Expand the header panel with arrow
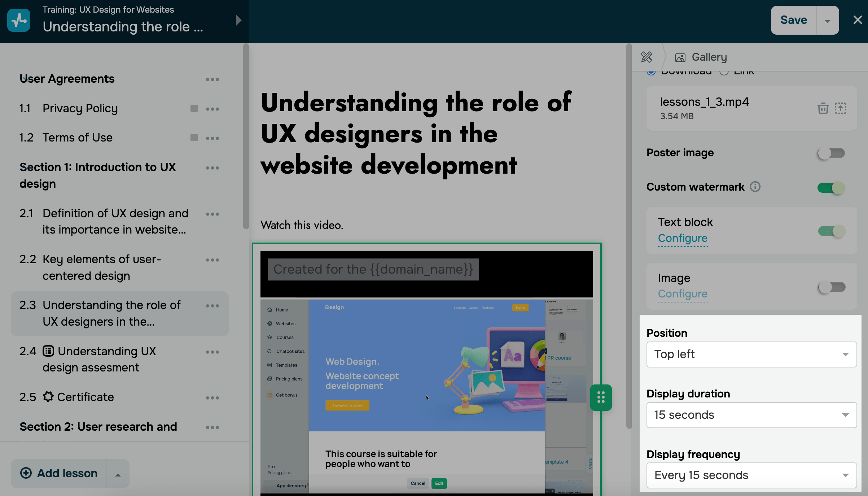 coord(238,20)
